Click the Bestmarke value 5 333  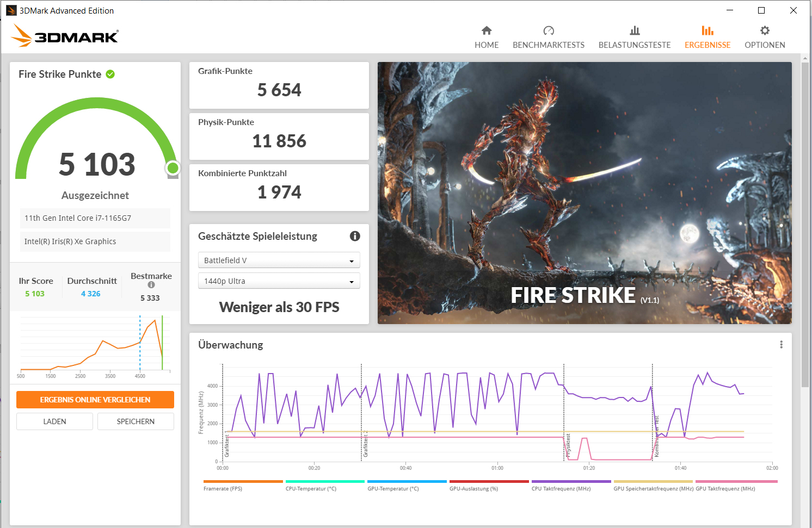pos(150,298)
